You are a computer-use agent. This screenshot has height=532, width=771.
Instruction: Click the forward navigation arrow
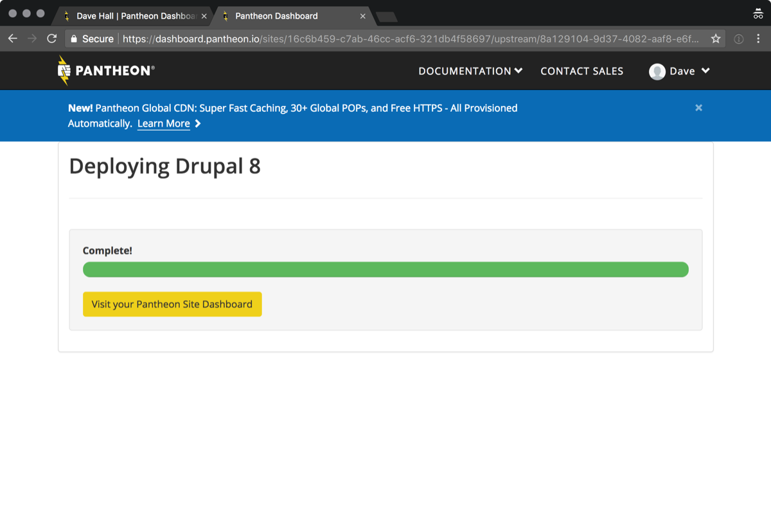click(32, 39)
